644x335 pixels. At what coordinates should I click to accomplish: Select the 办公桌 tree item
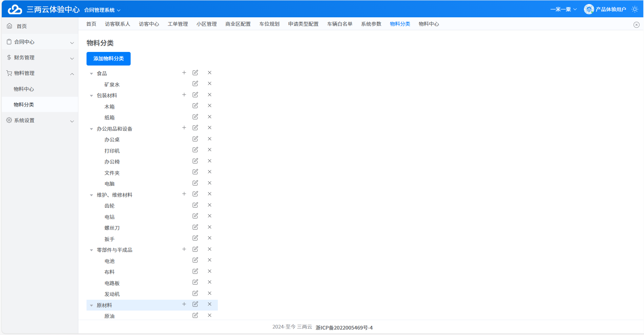click(112, 140)
